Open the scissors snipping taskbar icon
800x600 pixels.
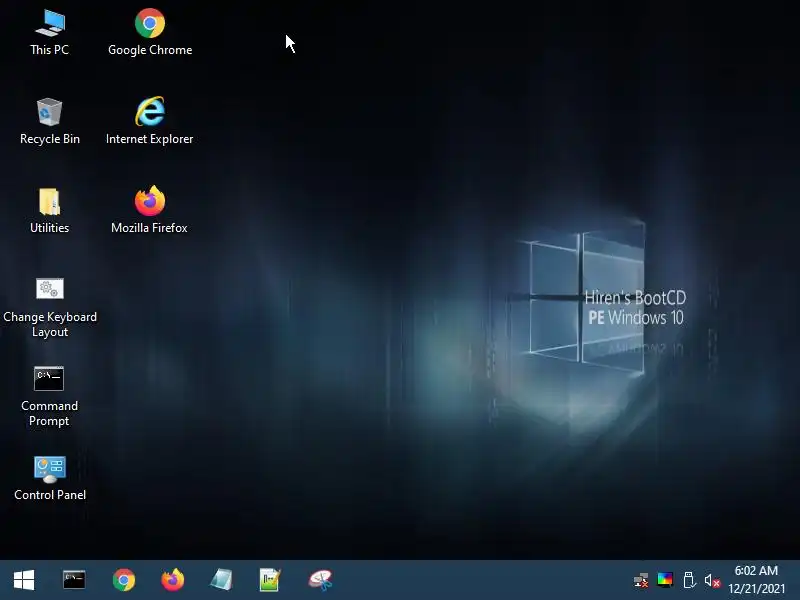pyautogui.click(x=320, y=580)
